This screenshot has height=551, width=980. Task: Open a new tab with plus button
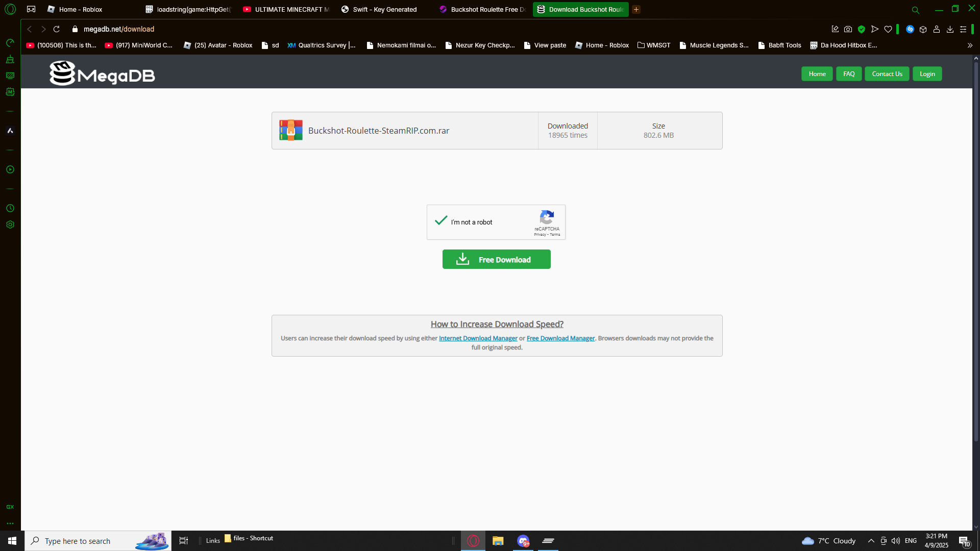636,9
